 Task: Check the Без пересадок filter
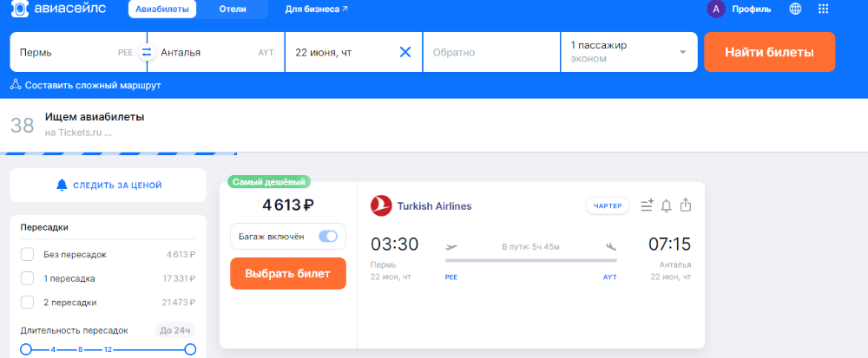click(x=28, y=255)
